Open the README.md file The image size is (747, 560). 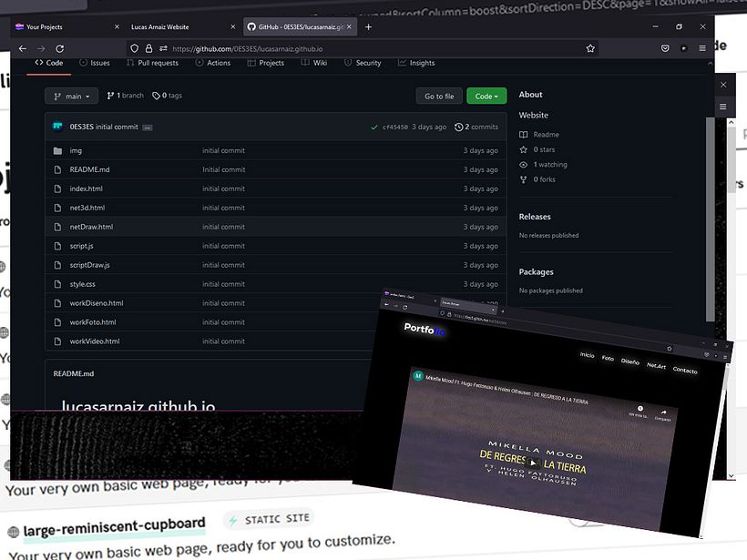[x=89, y=169]
